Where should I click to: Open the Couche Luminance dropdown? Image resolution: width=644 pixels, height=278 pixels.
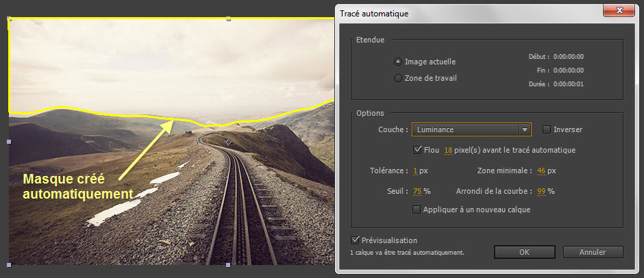click(x=471, y=129)
